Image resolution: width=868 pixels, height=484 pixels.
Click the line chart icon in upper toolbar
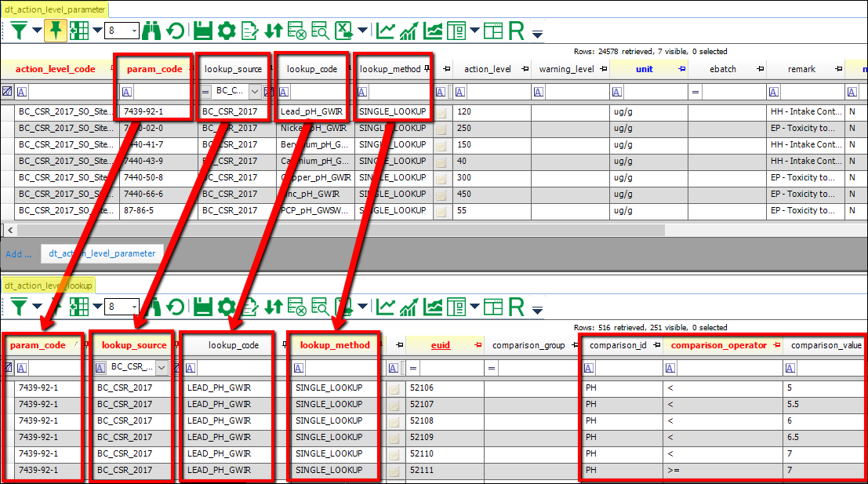[385, 31]
